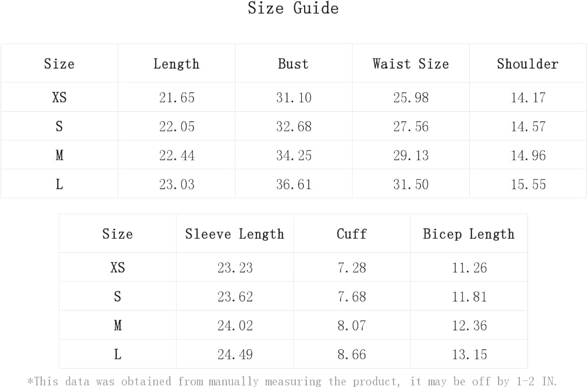Click the Shoulder column header
588x388 pixels.
[527, 63]
